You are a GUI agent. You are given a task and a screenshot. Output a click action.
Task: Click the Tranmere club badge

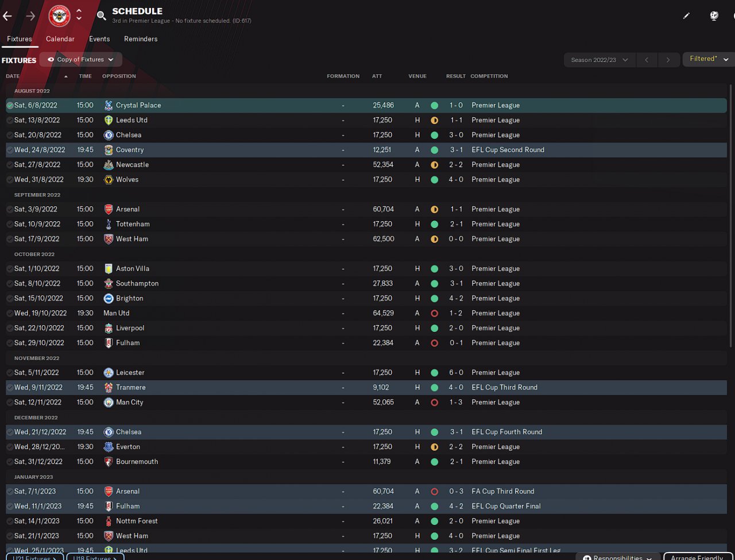point(109,388)
